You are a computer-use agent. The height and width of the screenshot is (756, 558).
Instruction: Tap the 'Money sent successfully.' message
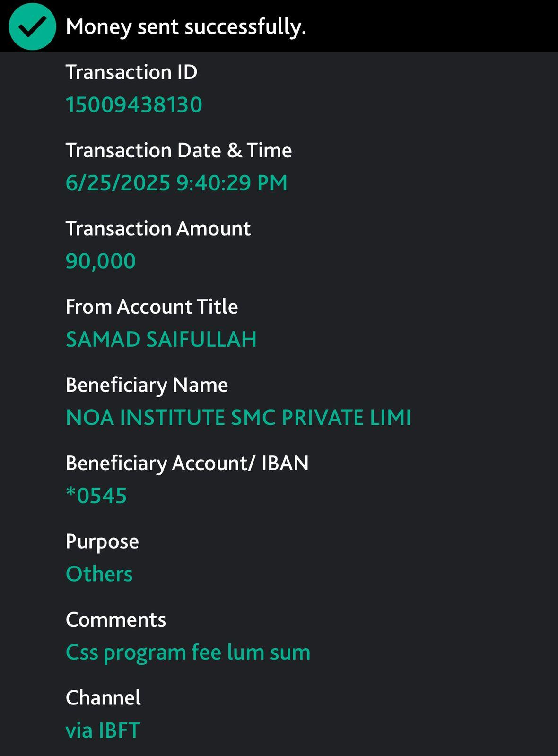186,26
